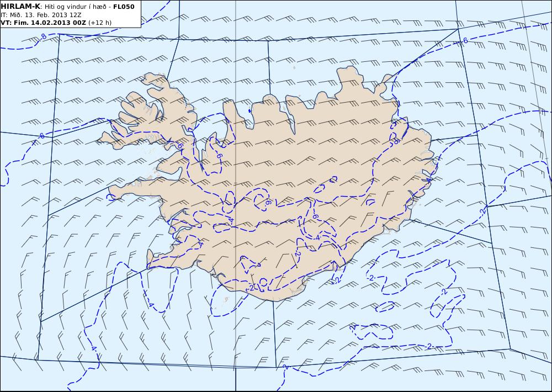The height and width of the screenshot is (392, 552).
Task: Click the '(+12 h)' forecast offset text
Action: (99, 23)
